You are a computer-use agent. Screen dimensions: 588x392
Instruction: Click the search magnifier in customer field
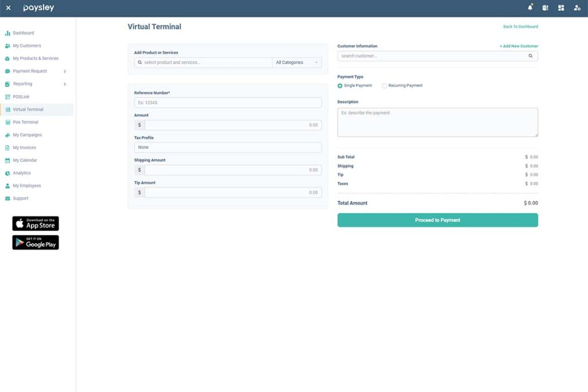[x=530, y=56]
